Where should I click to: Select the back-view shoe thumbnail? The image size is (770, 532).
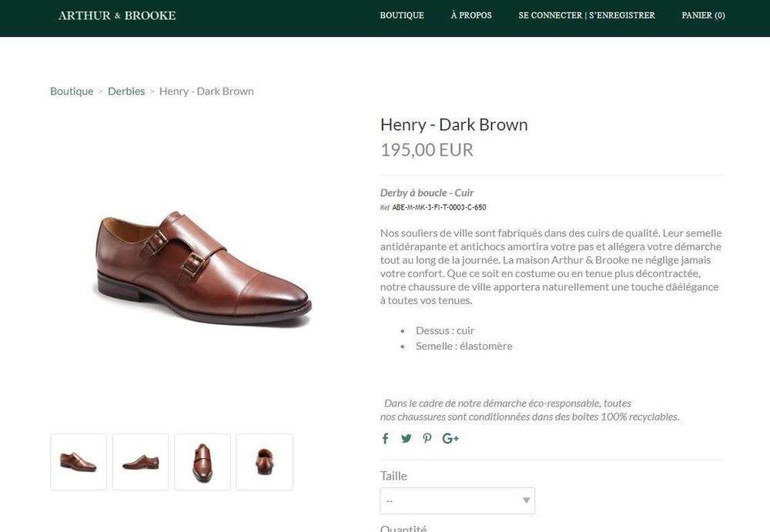[264, 462]
